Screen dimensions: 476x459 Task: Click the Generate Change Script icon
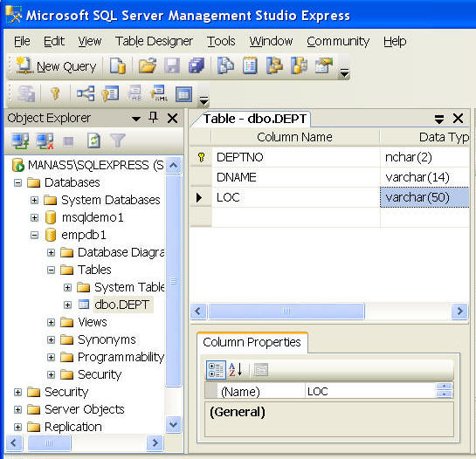(26, 93)
